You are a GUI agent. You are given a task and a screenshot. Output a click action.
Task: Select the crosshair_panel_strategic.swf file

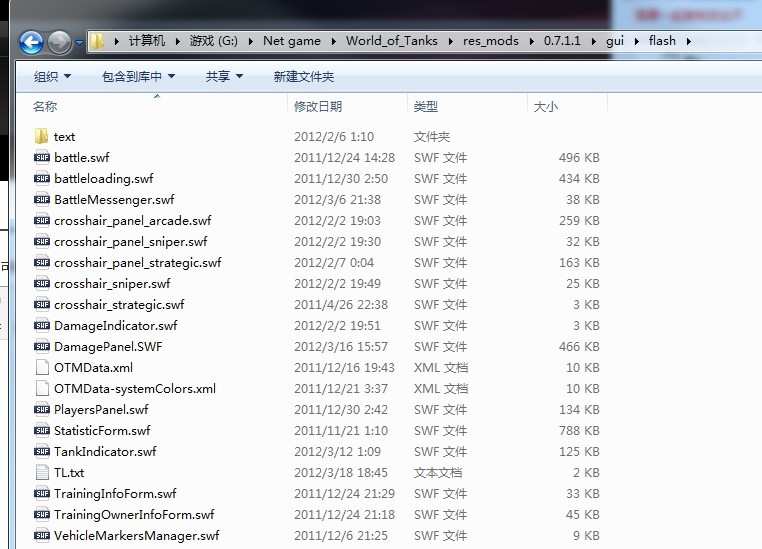tap(137, 262)
